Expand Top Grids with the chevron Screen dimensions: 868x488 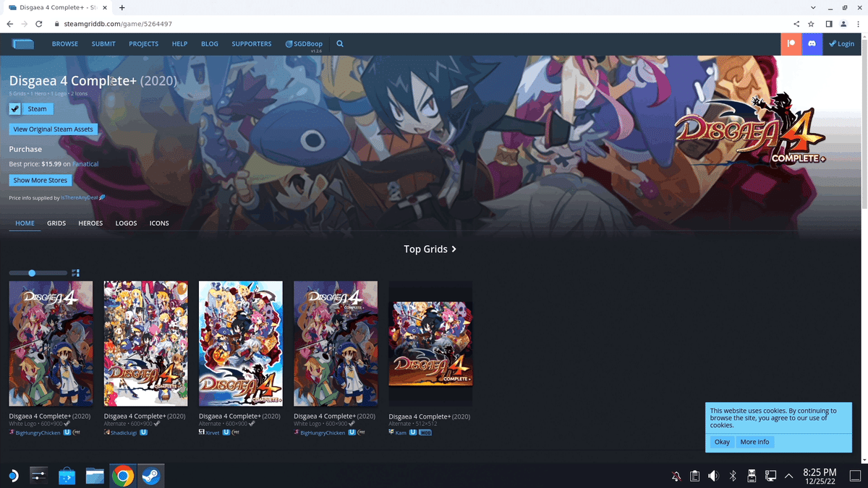click(454, 249)
